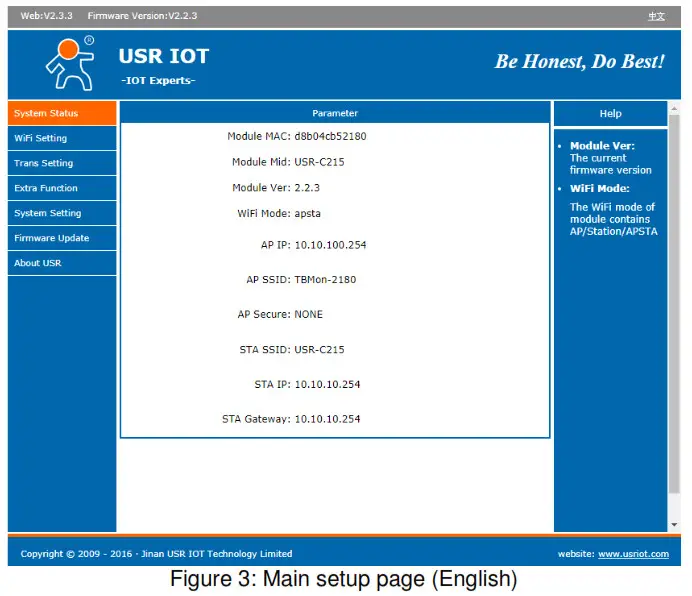Click the Module Ver value 2.2.3

(307, 188)
